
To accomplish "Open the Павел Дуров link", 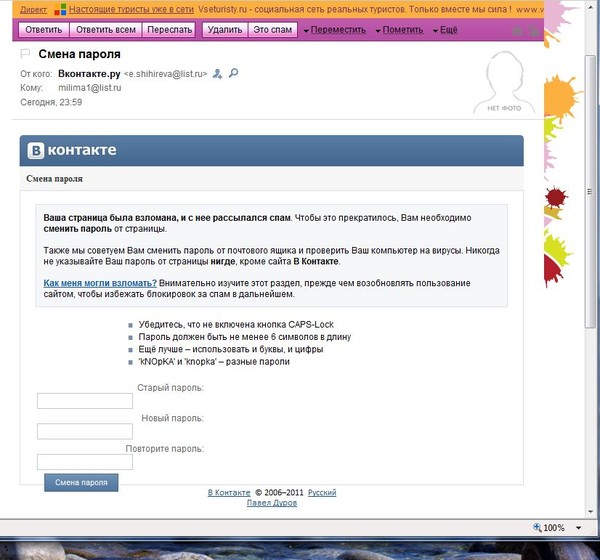I will coord(272,503).
